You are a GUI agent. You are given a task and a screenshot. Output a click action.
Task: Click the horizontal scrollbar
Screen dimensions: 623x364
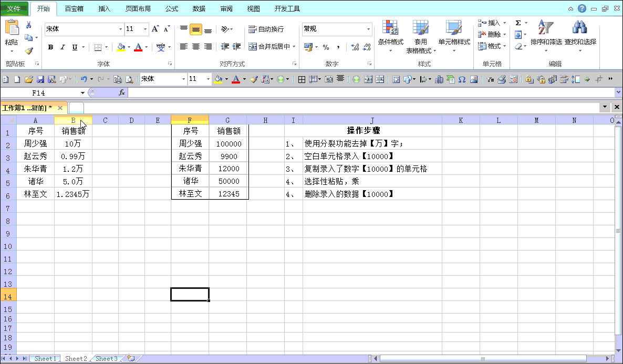pos(483,358)
